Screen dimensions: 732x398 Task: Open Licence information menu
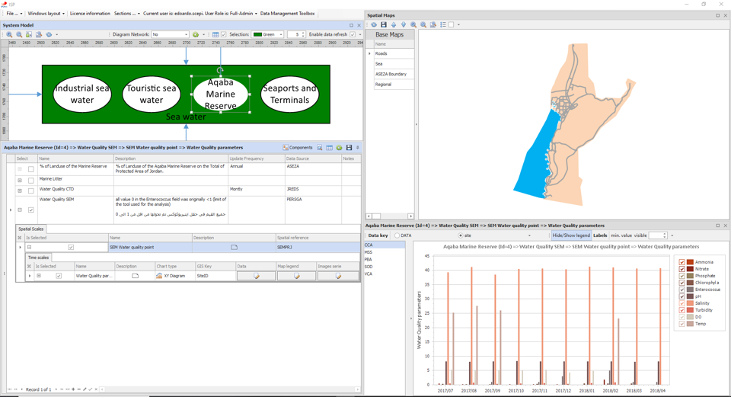[x=90, y=14]
